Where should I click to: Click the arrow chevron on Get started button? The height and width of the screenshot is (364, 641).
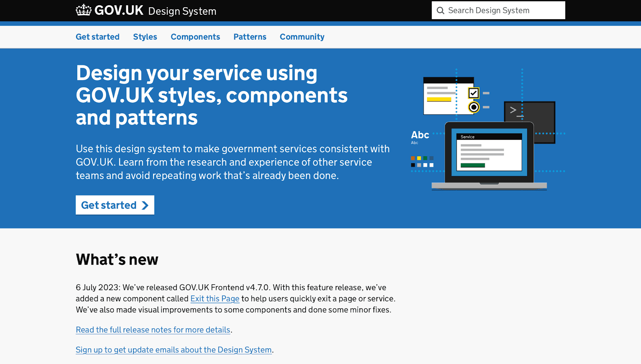[x=145, y=205]
